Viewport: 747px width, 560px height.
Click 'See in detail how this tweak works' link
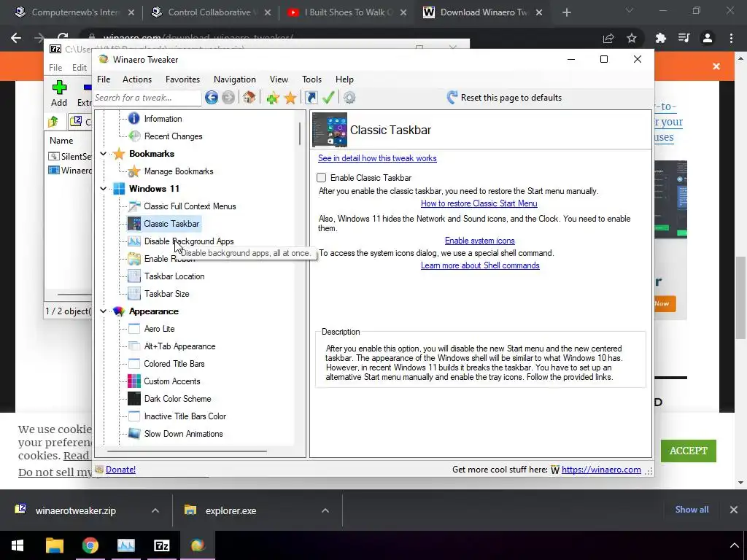[x=377, y=158]
